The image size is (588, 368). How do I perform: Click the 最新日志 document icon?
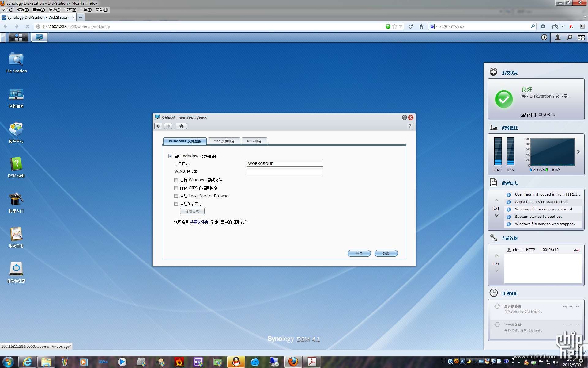pyautogui.click(x=493, y=182)
